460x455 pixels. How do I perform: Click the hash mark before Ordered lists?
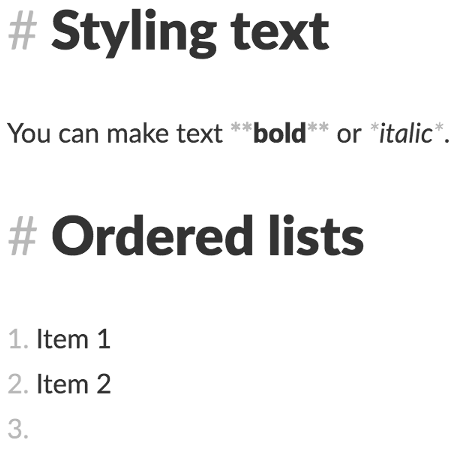tap(22, 236)
